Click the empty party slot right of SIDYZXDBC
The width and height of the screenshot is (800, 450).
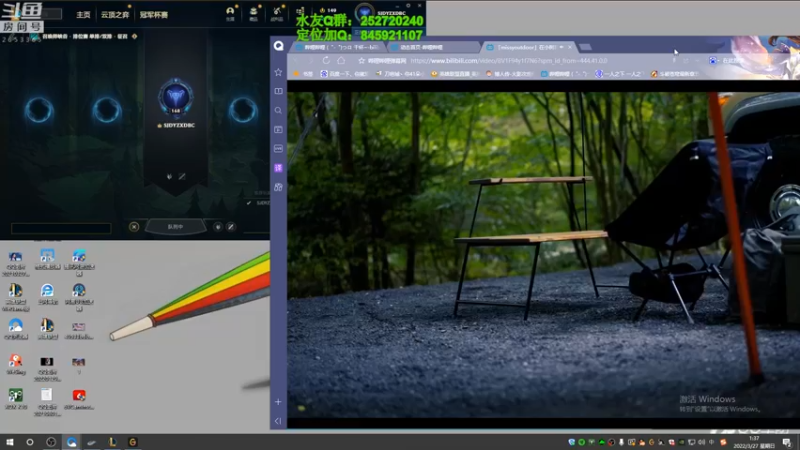[x=243, y=110]
